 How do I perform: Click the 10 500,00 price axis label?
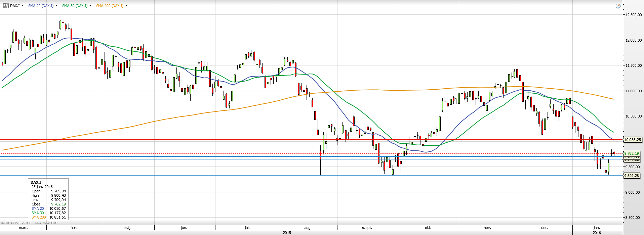634,116
